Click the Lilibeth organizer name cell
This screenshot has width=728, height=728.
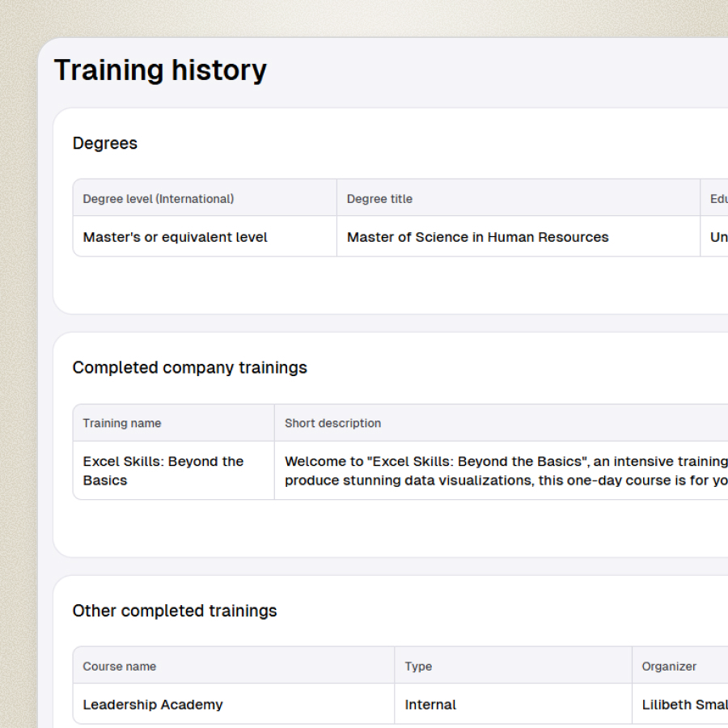[684, 705]
